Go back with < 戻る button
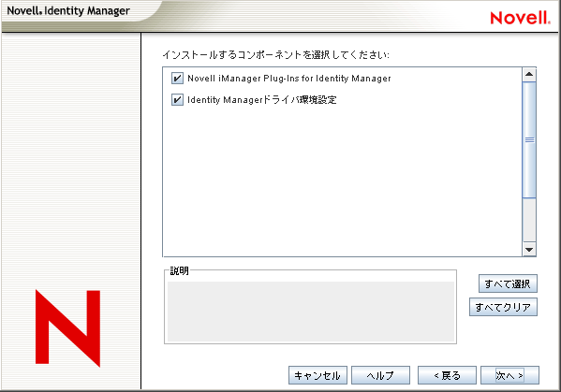Screen dimensions: 561x392 447,375
